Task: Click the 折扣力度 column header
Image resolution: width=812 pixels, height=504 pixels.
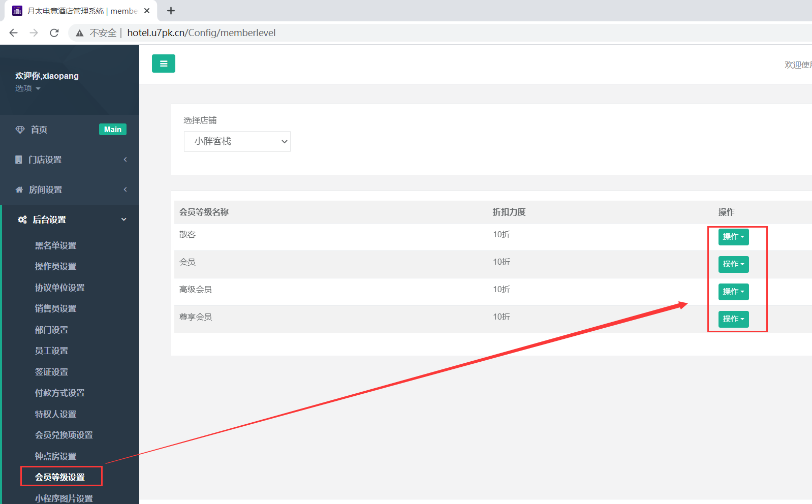Action: pos(509,212)
